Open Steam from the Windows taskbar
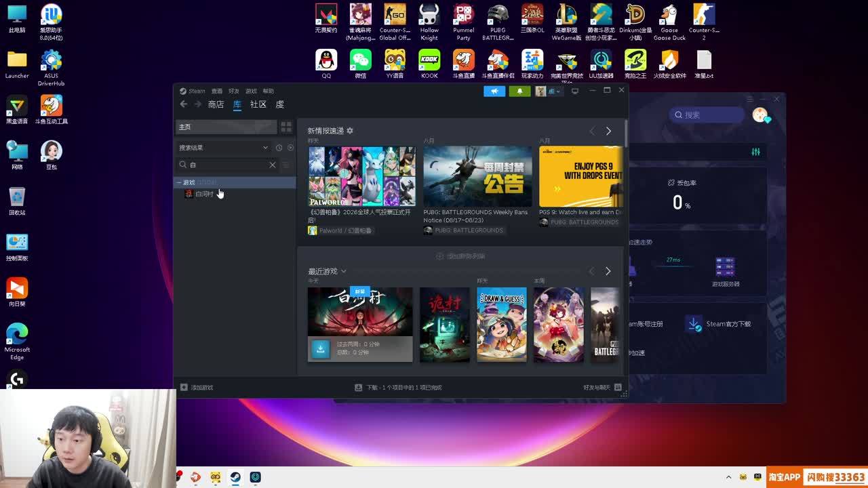The image size is (868, 488). click(x=235, y=477)
